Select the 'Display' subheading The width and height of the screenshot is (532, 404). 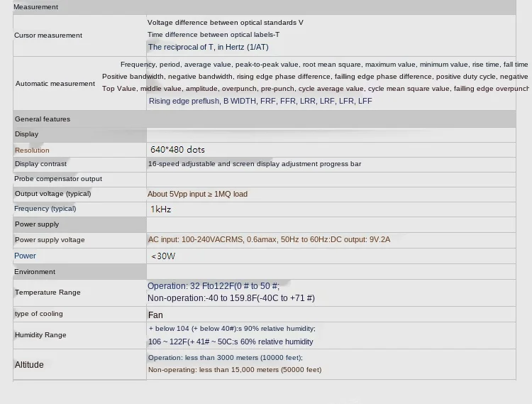tap(26, 134)
